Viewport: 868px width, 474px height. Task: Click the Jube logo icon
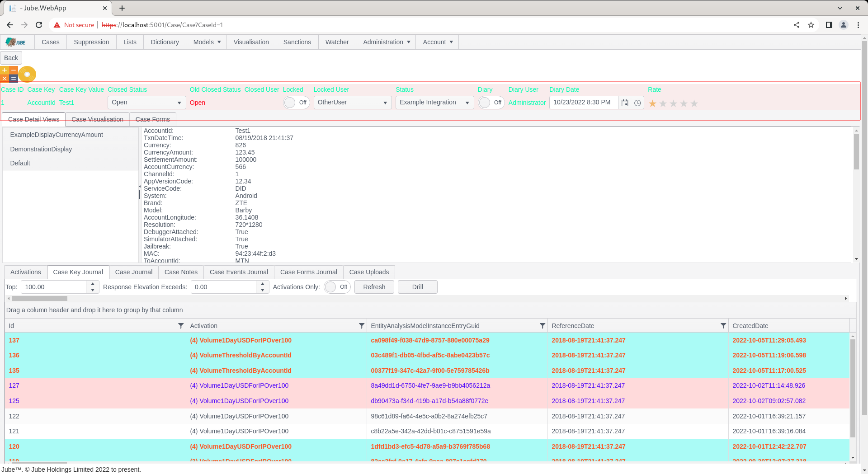point(16,42)
